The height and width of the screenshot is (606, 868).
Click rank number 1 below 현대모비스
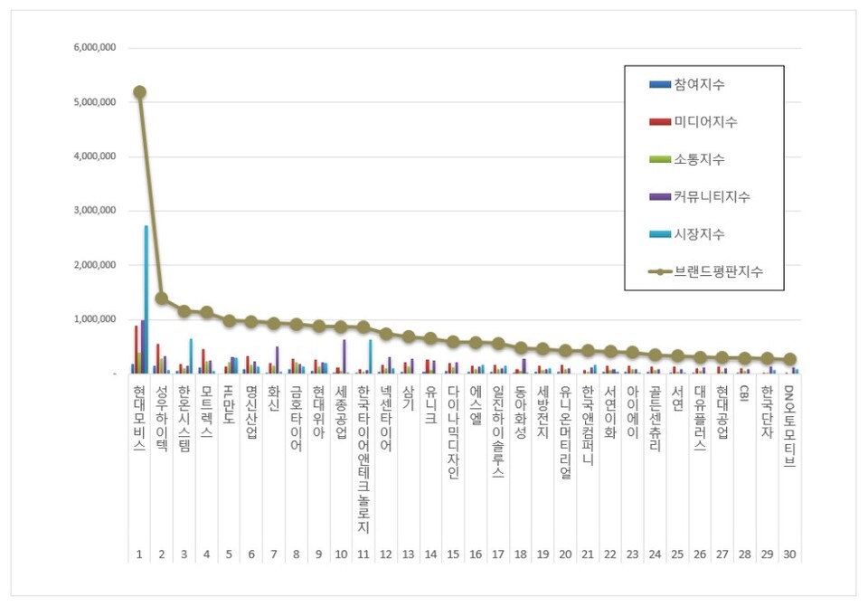point(139,552)
